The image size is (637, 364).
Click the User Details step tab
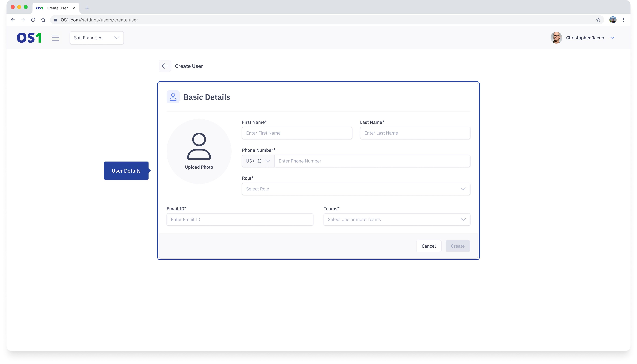tap(126, 171)
